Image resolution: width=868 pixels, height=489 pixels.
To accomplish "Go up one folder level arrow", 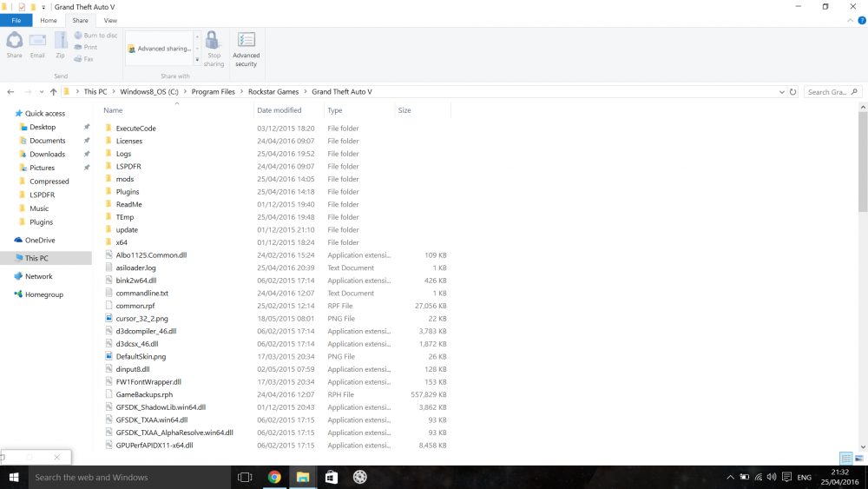I will [53, 92].
